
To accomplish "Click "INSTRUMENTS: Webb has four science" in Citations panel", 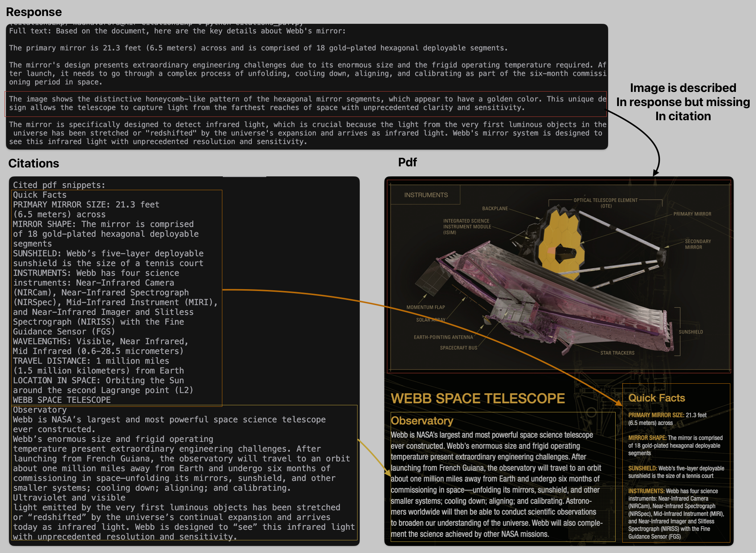I will point(96,273).
